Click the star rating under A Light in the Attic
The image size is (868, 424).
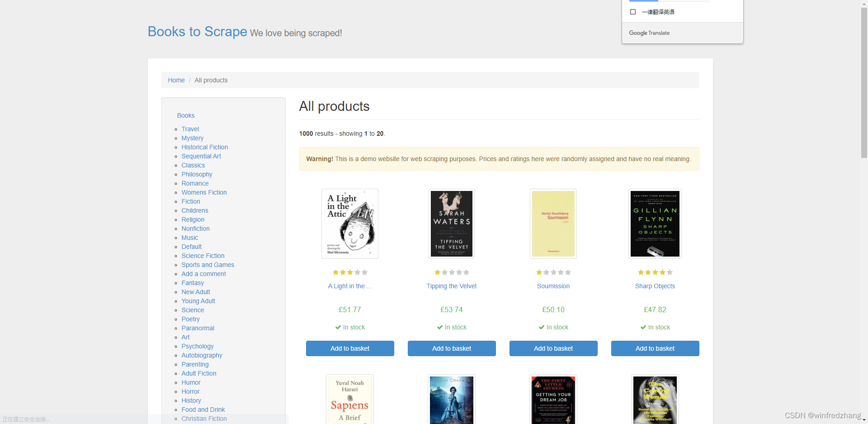pos(350,272)
